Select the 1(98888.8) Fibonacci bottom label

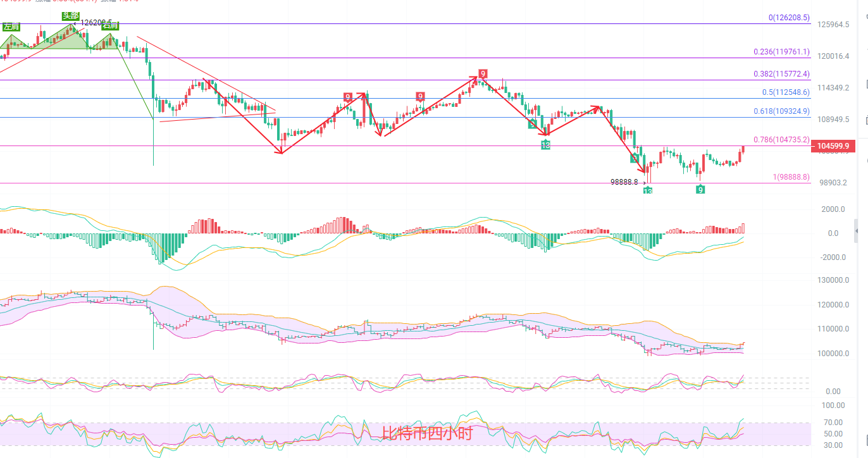pyautogui.click(x=791, y=177)
